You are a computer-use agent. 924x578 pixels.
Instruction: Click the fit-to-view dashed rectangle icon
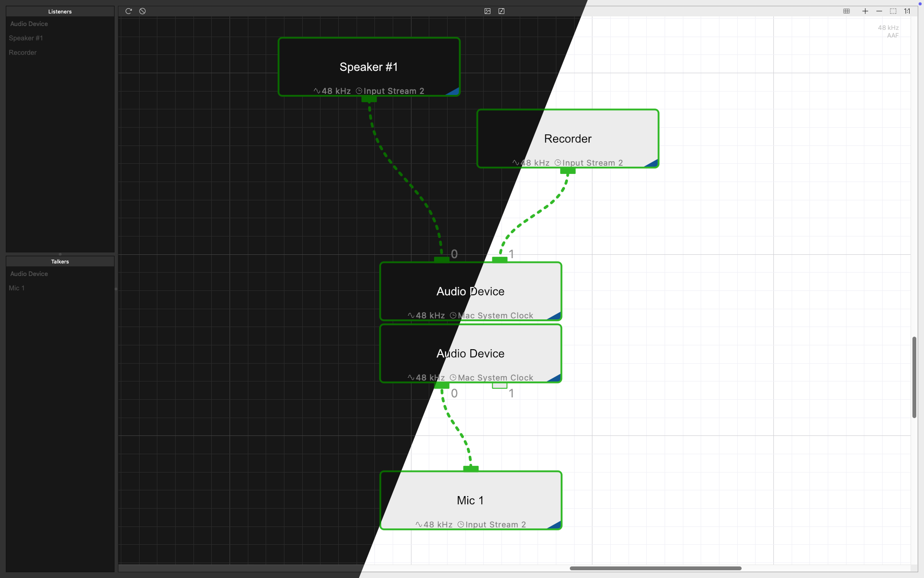click(x=893, y=11)
